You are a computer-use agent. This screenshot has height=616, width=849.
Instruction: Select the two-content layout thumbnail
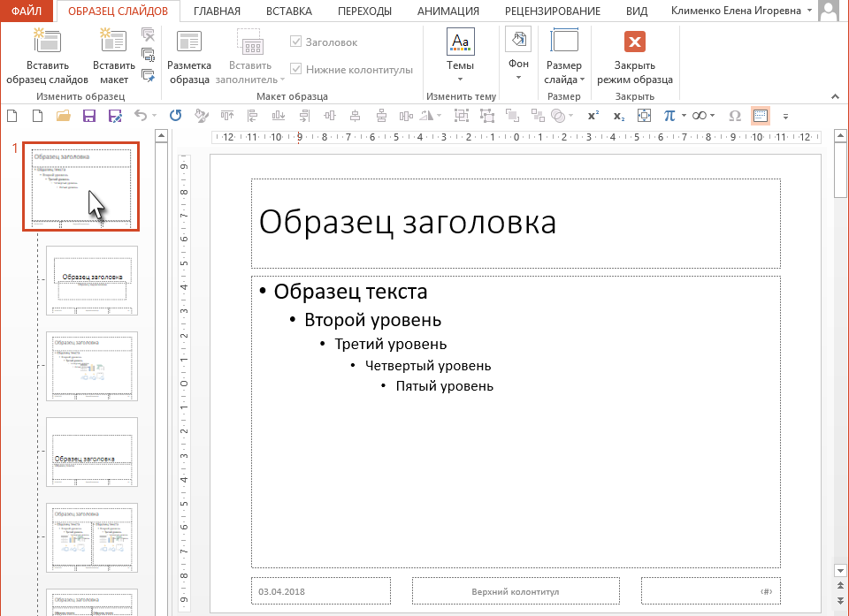(x=92, y=537)
